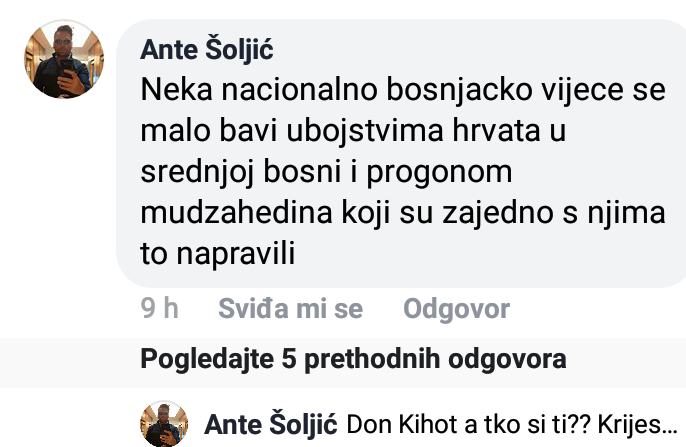Expand truncated reply ending with Krijes…

pos(512,424)
